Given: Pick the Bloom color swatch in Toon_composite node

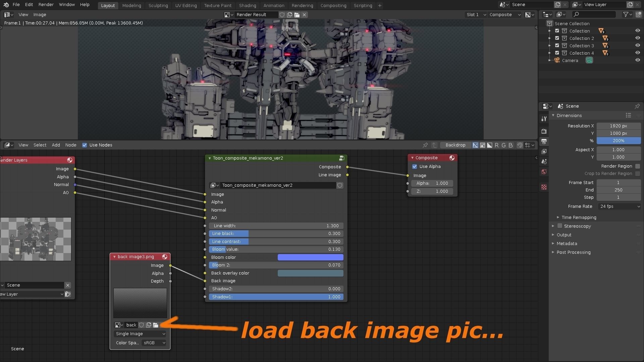Looking at the screenshot, I should pyautogui.click(x=310, y=257).
